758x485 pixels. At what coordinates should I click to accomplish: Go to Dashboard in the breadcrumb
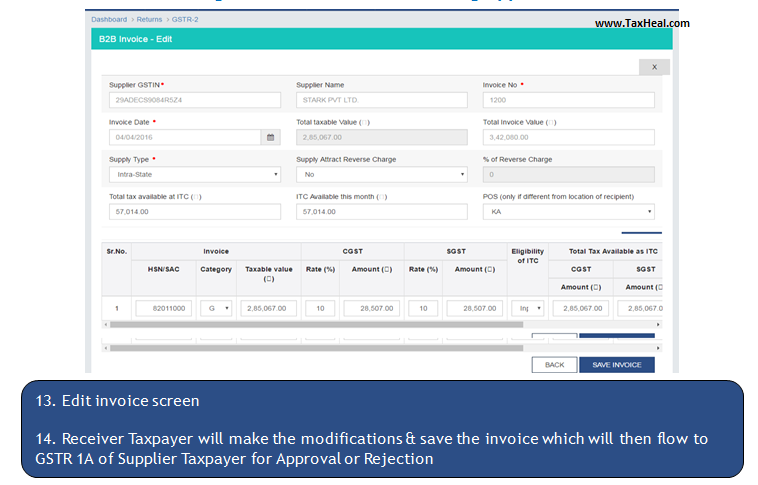(x=109, y=19)
